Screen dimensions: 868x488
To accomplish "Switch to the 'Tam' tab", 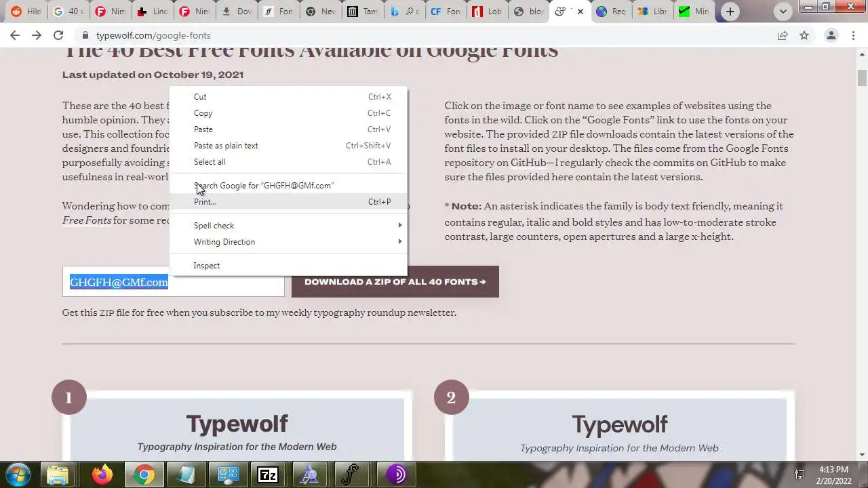I will pyautogui.click(x=363, y=12).
